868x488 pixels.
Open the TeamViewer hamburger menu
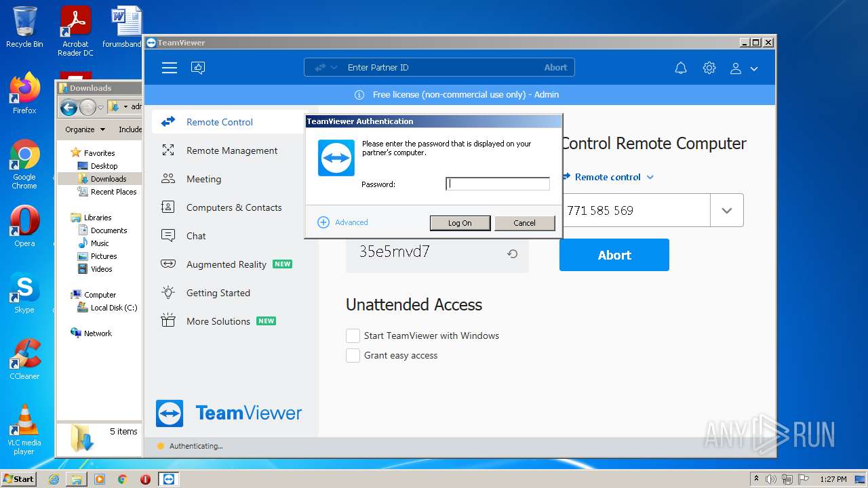coord(170,68)
